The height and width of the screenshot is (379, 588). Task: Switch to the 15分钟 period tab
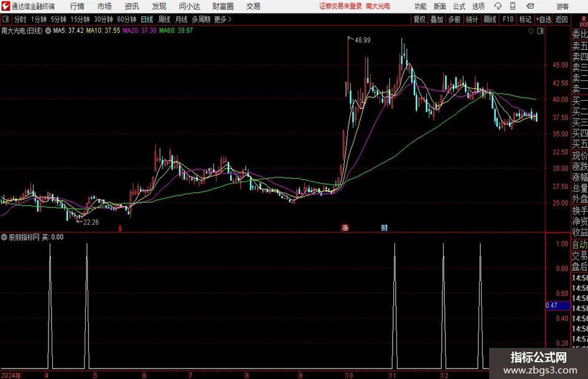pyautogui.click(x=80, y=19)
